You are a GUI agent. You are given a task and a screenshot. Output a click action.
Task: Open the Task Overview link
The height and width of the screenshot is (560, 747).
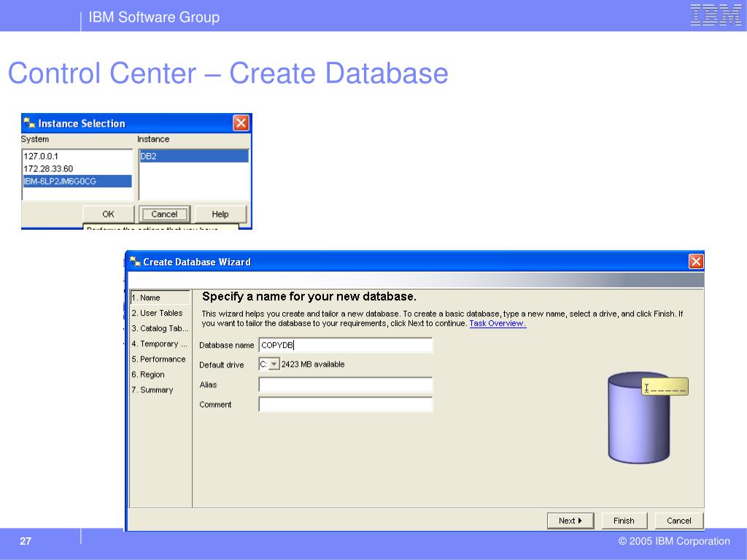click(498, 323)
